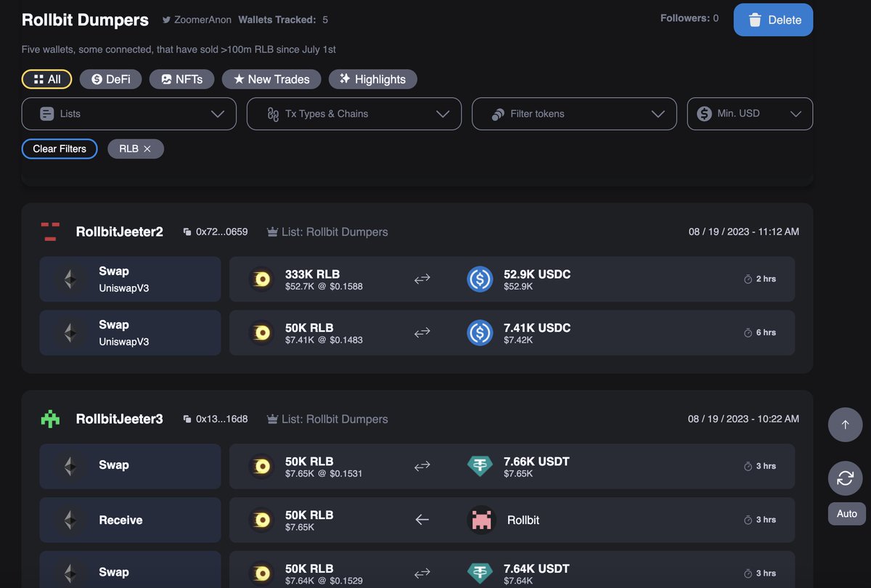
Task: Click the Clear Filters button
Action: [60, 149]
